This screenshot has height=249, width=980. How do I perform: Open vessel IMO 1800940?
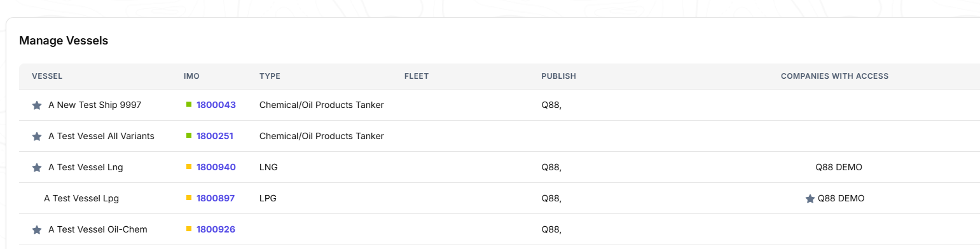click(216, 167)
